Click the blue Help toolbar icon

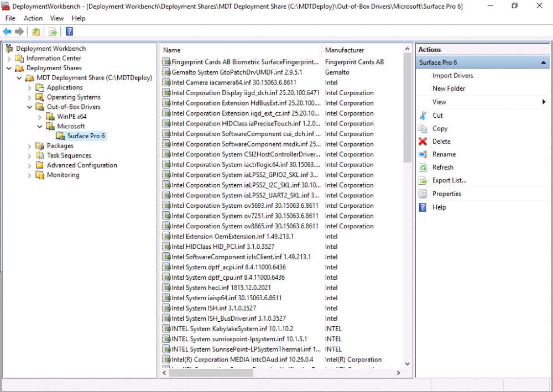point(70,32)
